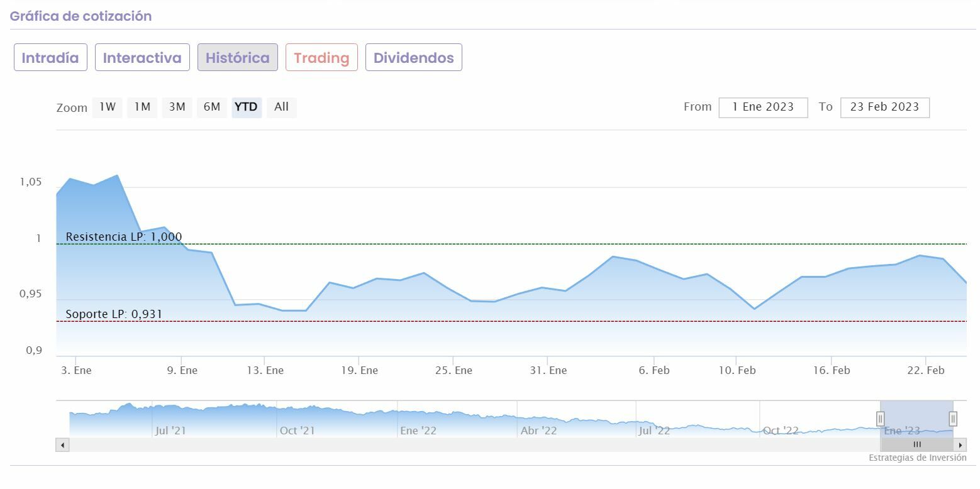Open the Trading tab

[x=321, y=58]
